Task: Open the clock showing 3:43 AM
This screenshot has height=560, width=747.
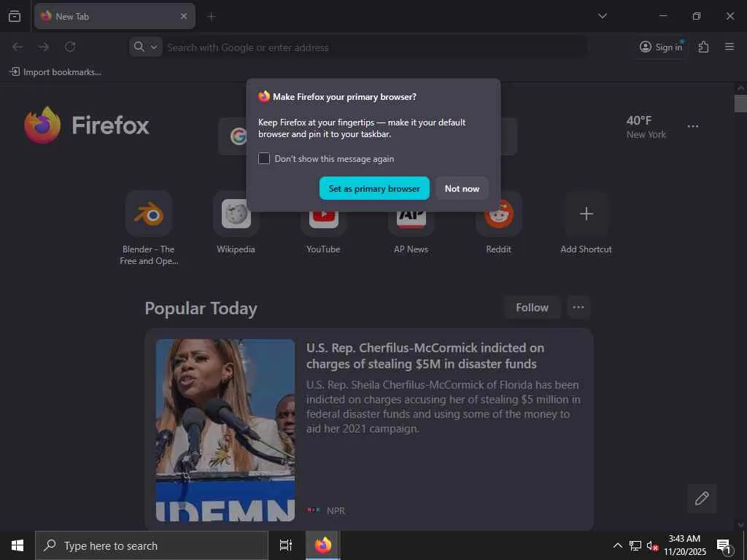Action: [684, 545]
